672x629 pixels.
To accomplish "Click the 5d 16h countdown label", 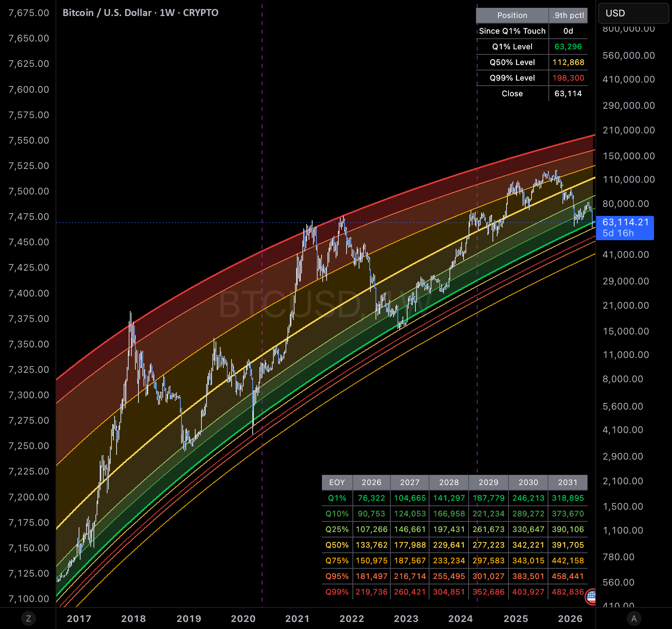I will coord(618,233).
